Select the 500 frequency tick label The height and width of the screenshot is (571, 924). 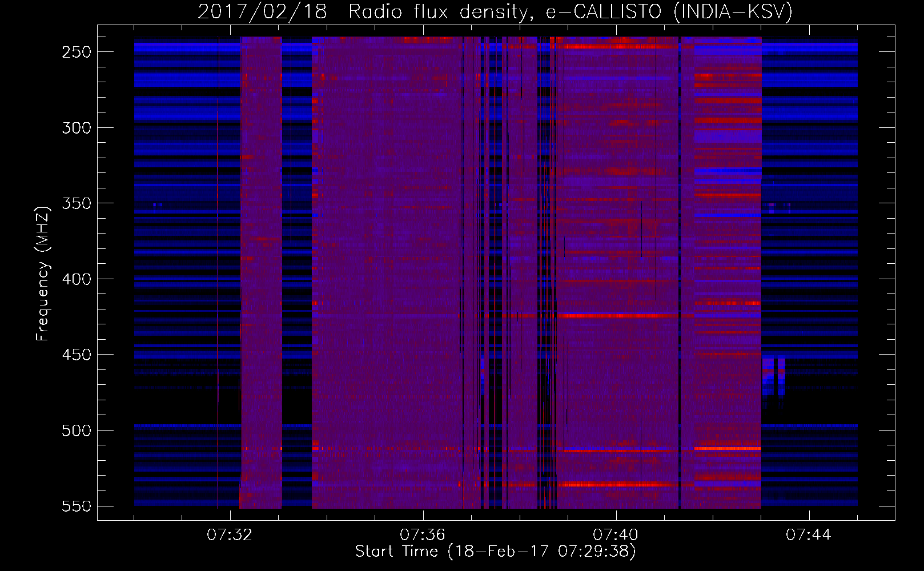click(77, 431)
